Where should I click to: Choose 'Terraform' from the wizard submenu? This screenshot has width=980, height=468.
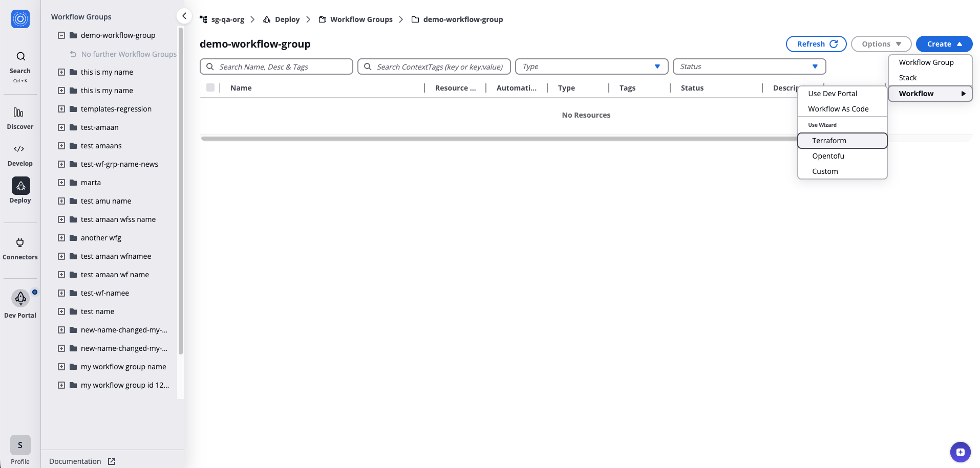click(829, 140)
